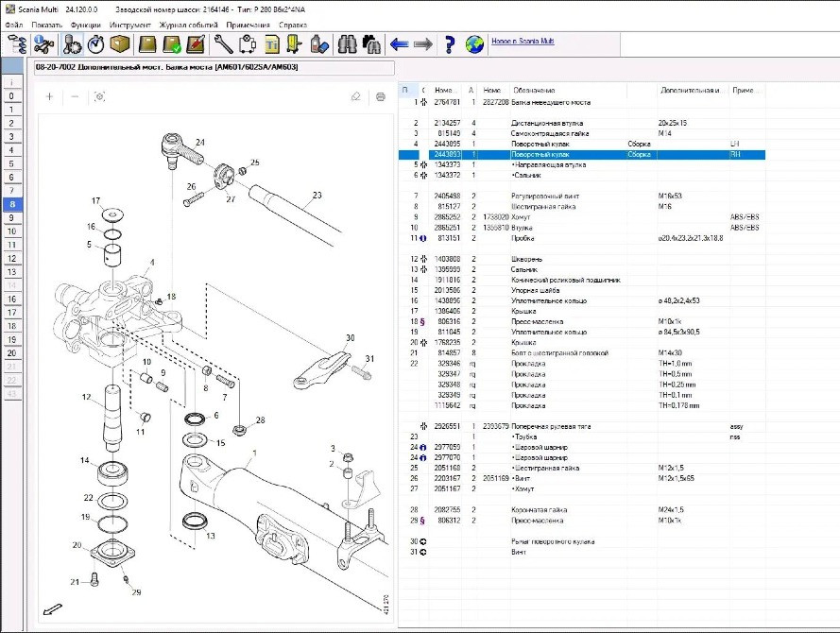Open the chassis information icon
Screen dimensions: 840x633
(43, 43)
